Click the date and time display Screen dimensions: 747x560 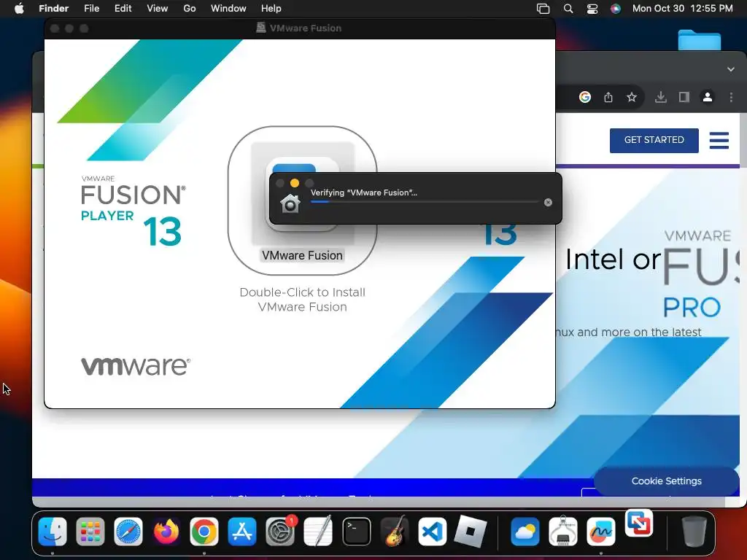[x=682, y=9]
